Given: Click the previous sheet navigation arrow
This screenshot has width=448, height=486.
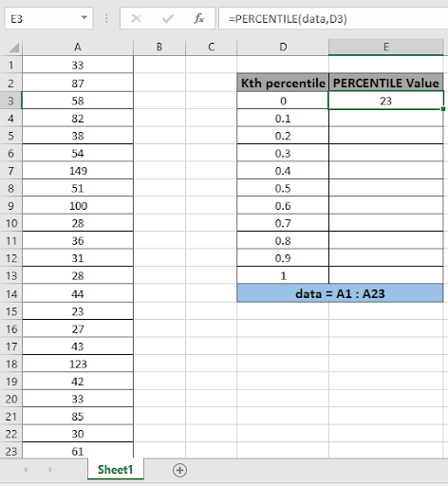Looking at the screenshot, I should (26, 470).
